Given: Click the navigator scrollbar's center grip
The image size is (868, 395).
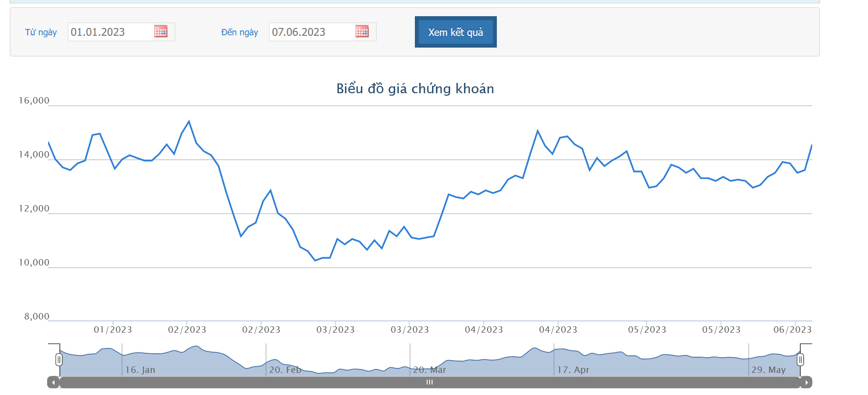Looking at the screenshot, I should pyautogui.click(x=430, y=382).
